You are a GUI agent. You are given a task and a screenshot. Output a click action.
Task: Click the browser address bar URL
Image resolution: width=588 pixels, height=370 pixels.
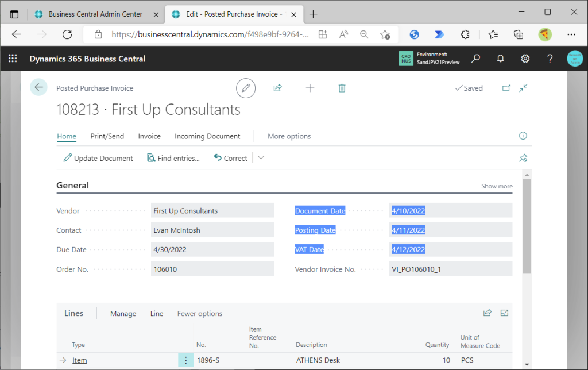[x=210, y=34]
